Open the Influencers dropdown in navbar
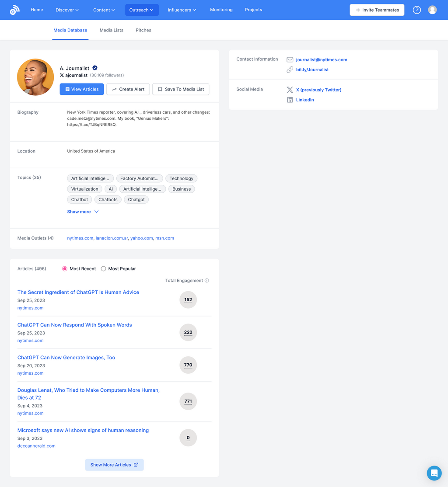The width and height of the screenshot is (448, 487). [x=182, y=10]
